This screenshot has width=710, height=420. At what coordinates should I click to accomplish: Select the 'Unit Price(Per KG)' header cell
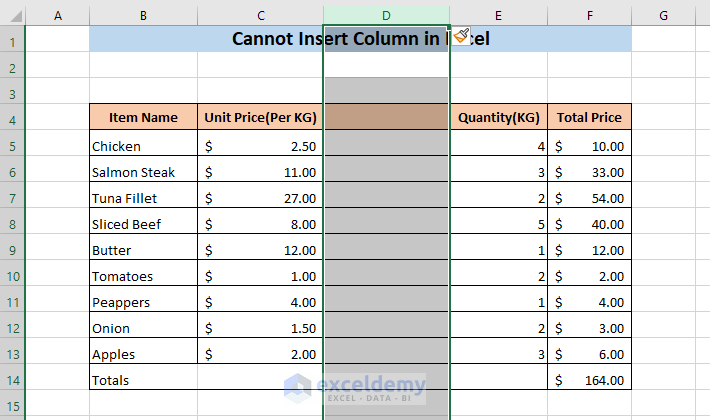click(x=260, y=118)
